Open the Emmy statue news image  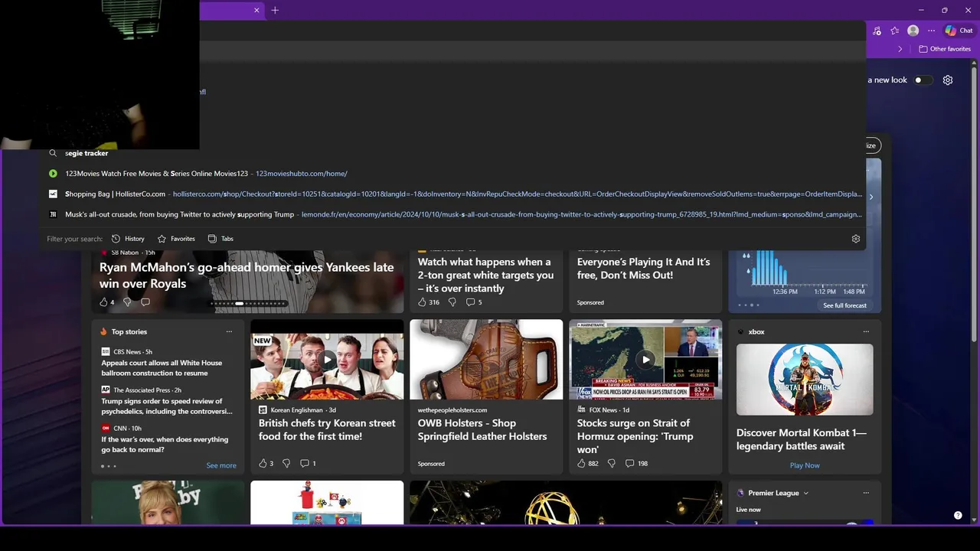tap(566, 503)
